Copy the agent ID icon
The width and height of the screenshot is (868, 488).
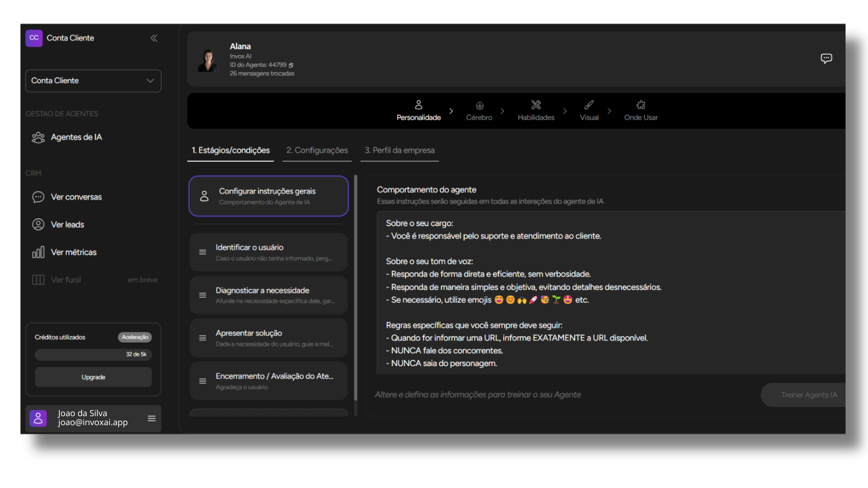click(291, 65)
